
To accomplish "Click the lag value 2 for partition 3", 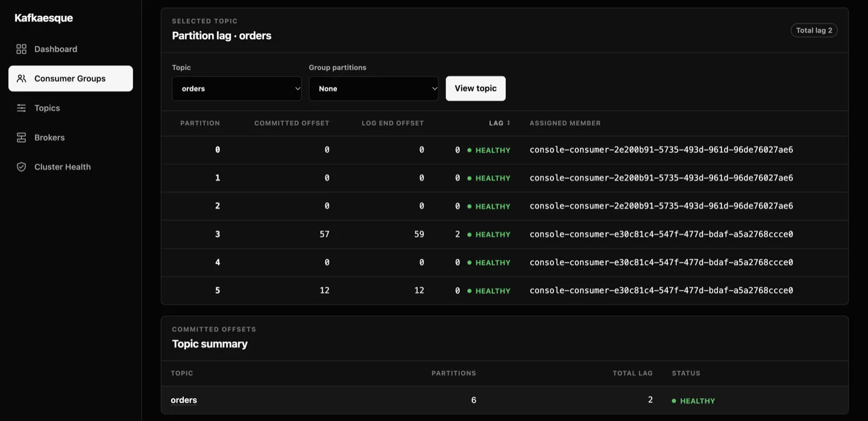I will tap(458, 234).
